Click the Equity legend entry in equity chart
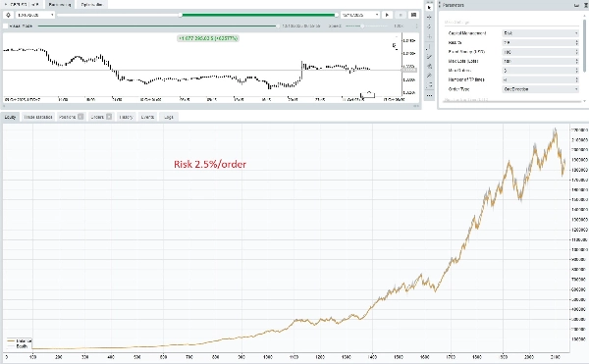Viewport: 589px width, 364px height. (18, 346)
